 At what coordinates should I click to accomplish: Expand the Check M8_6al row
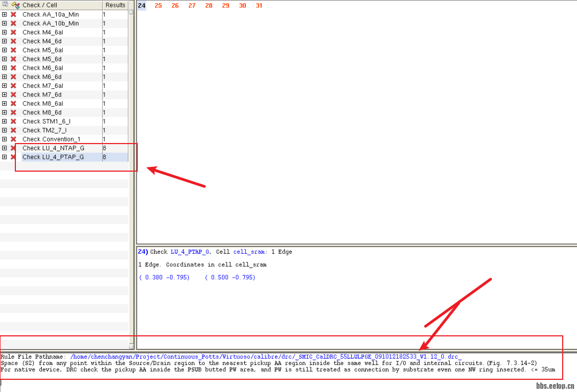pos(4,103)
